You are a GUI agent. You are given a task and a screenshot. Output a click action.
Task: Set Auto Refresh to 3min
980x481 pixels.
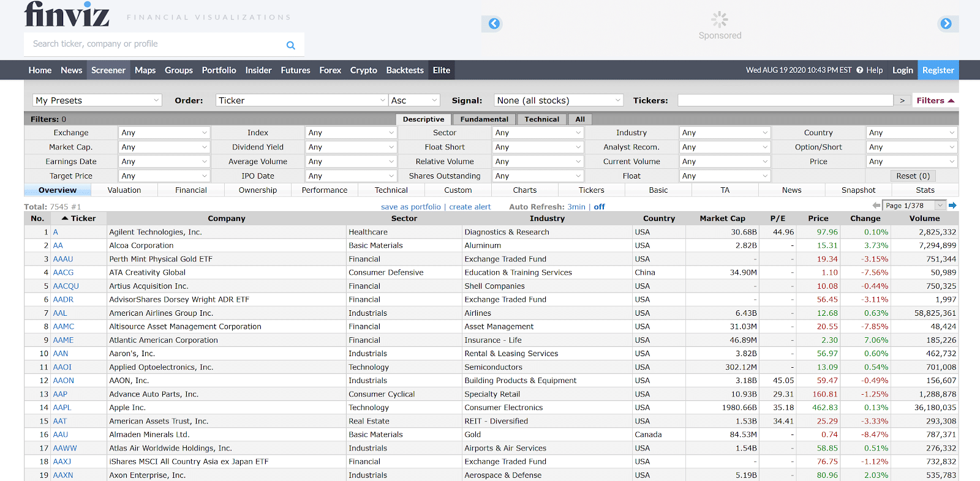point(576,207)
